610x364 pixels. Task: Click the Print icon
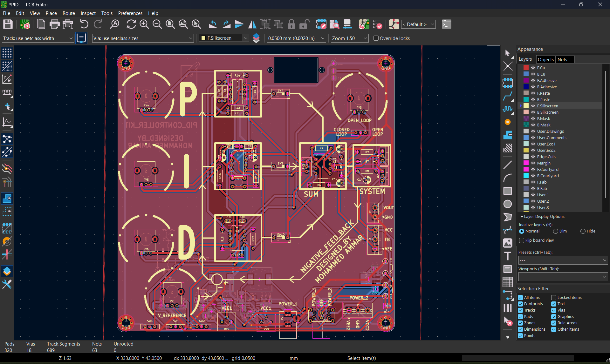click(x=54, y=24)
